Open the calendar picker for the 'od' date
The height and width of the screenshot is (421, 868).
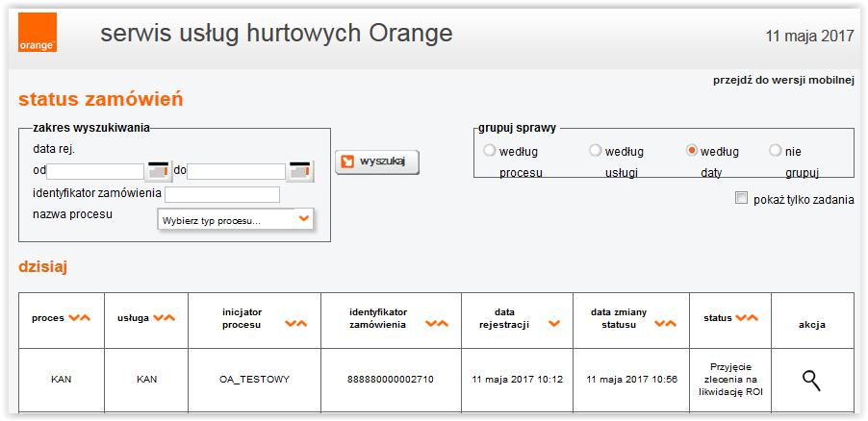point(159,171)
